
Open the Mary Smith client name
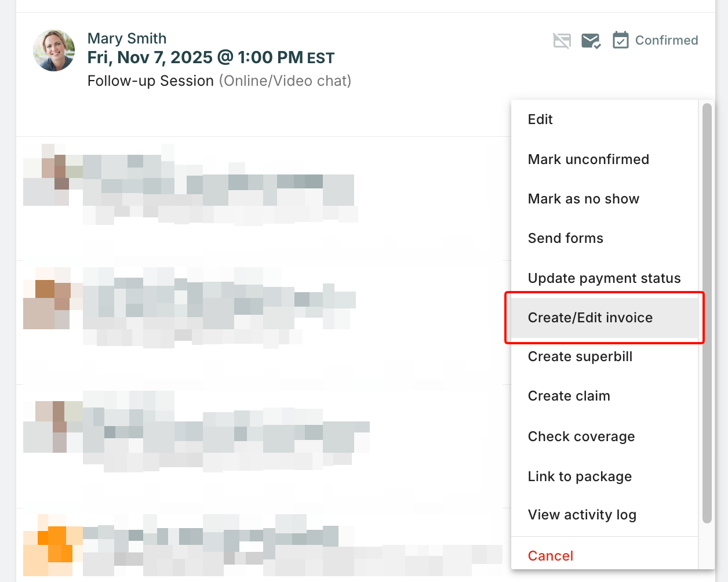pyautogui.click(x=127, y=38)
